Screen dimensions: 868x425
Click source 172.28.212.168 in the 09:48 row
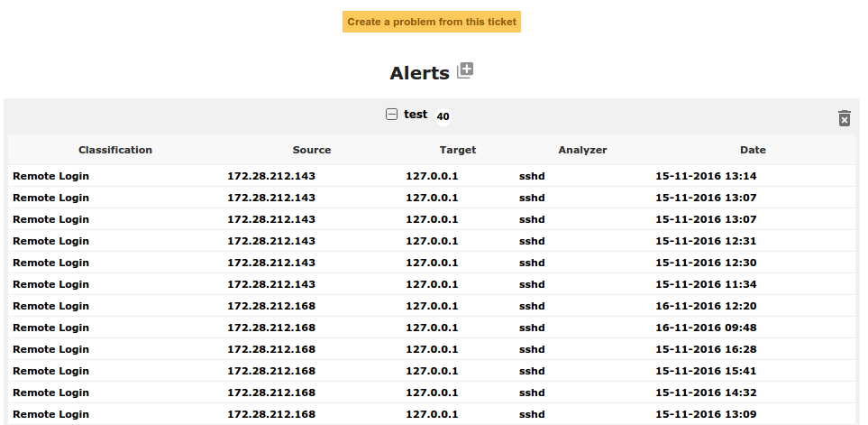(x=271, y=328)
